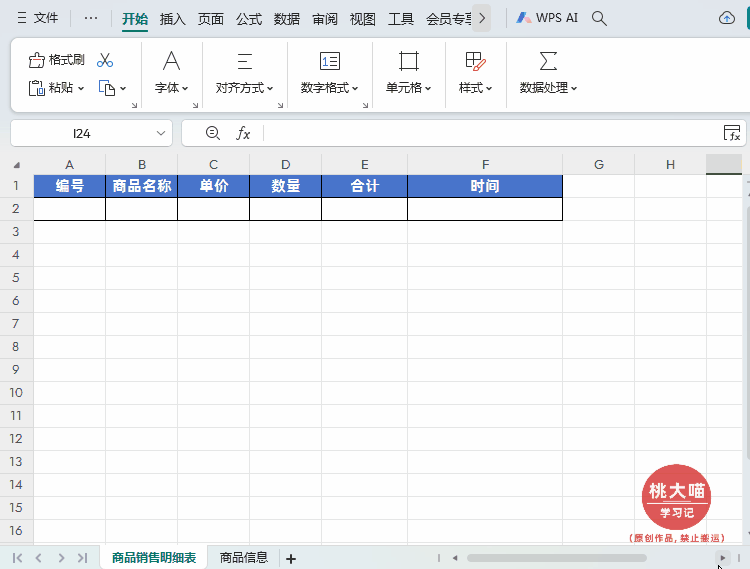Screen dimensions: 750x569
Task: Open the 单元格 cells dropdown
Action: 408,73
